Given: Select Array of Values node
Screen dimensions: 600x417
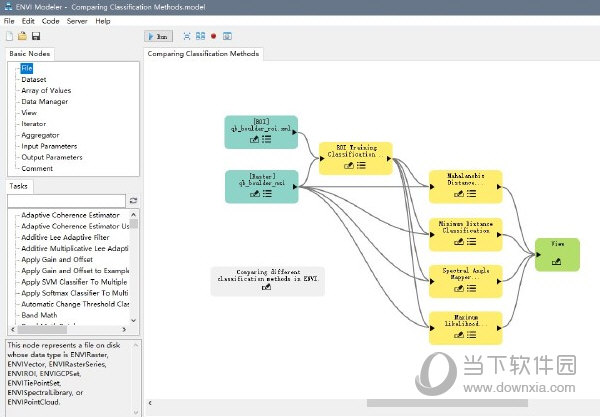Looking at the screenshot, I should click(46, 91).
